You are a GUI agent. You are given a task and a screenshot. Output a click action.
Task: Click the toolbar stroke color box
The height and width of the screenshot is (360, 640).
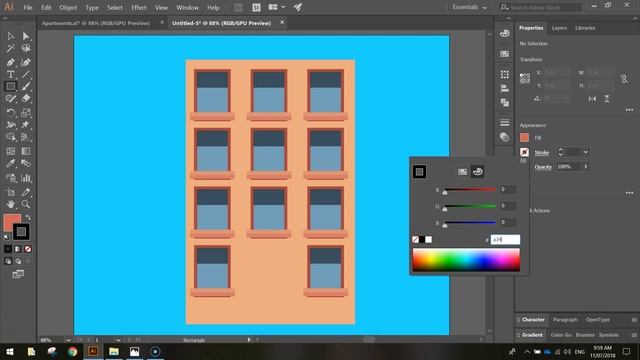click(21, 232)
